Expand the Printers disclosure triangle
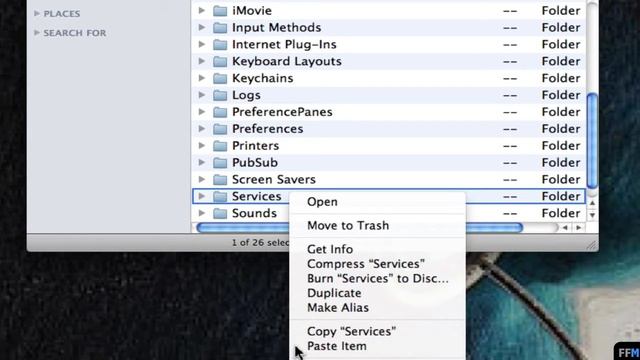The height and width of the screenshot is (360, 640). point(202,145)
